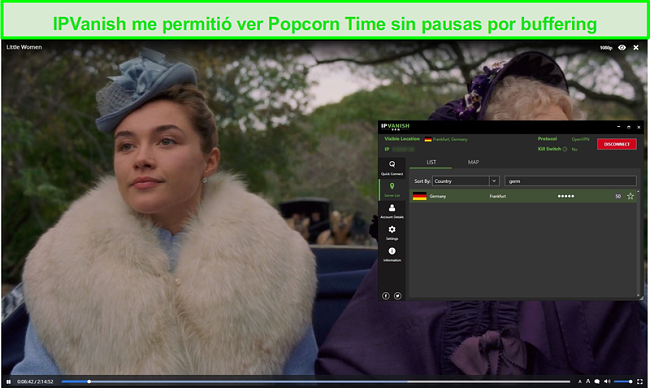This screenshot has width=650, height=388.
Task: Open the Server List sidebar item
Action: pyautogui.click(x=392, y=189)
